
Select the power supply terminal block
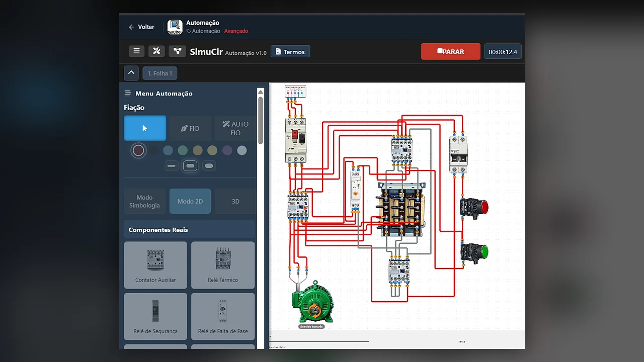tap(295, 92)
